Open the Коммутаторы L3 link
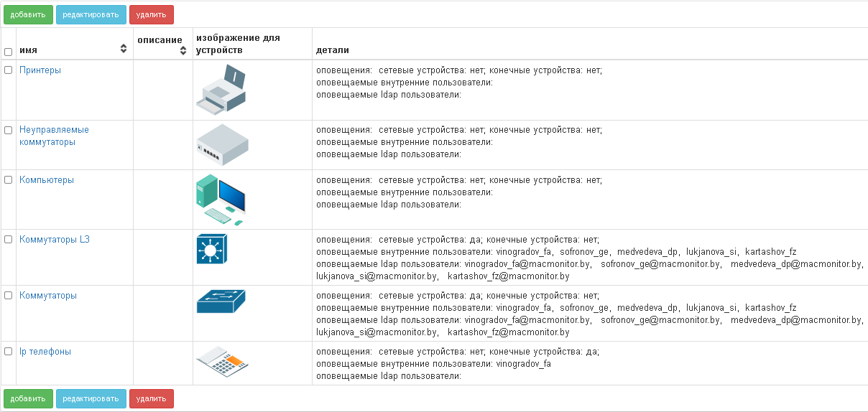Screen dimensions: 868x412 click(55, 240)
